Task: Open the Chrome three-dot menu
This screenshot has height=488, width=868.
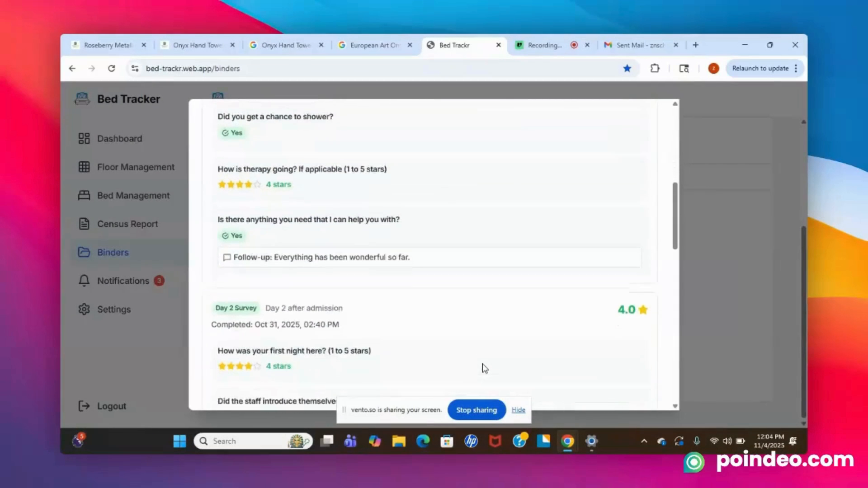Action: 796,68
